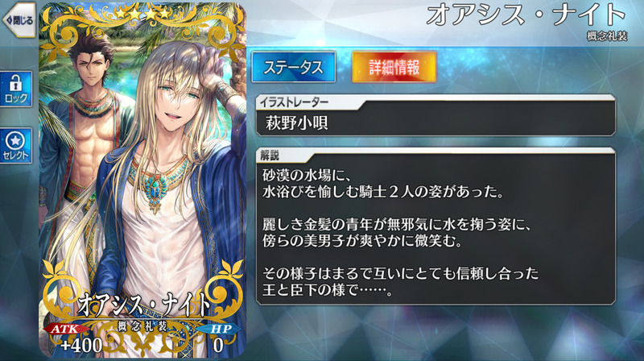Screen dimensions: 644x361
Task: Click the description text about 砂漠の水場
Action: pyautogui.click(x=400, y=233)
